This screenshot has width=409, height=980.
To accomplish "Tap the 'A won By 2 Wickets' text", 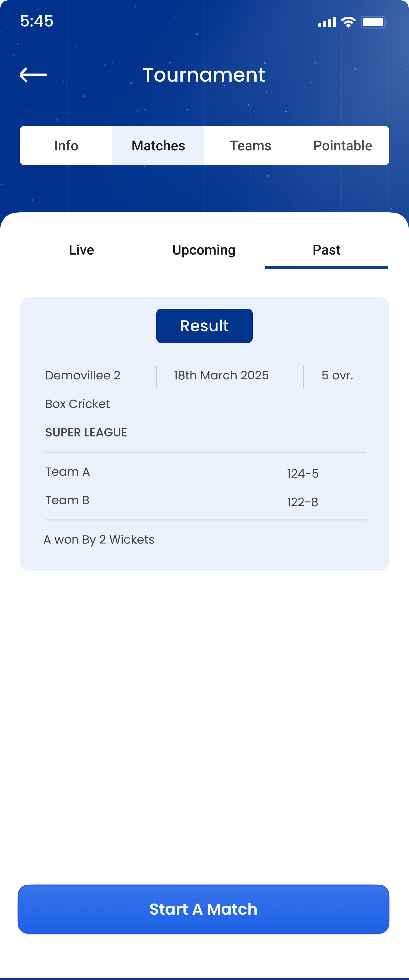I will coord(99,539).
